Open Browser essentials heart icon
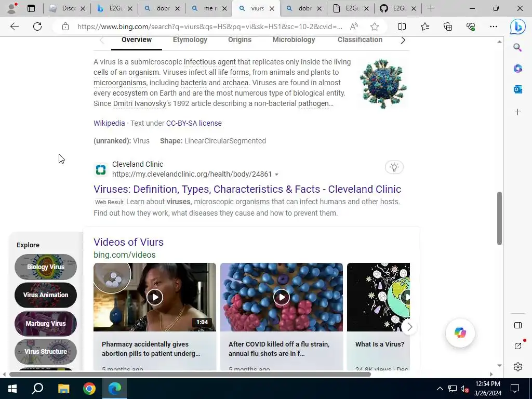532x399 pixels. 471,26
